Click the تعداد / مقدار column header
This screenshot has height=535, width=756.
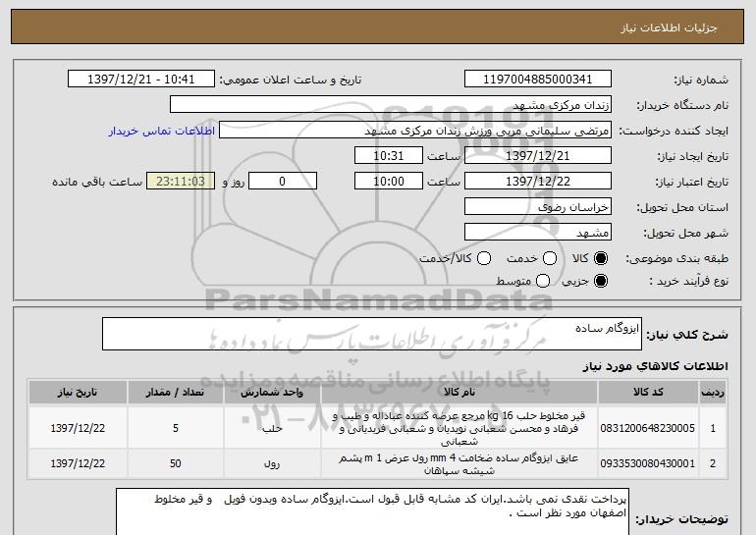coord(175,393)
